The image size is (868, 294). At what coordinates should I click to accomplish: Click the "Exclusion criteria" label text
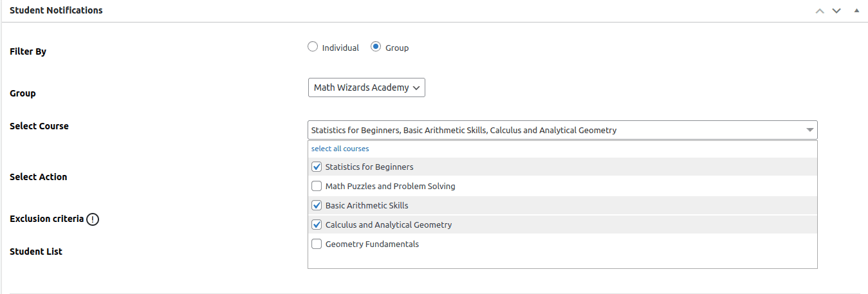coord(46,219)
